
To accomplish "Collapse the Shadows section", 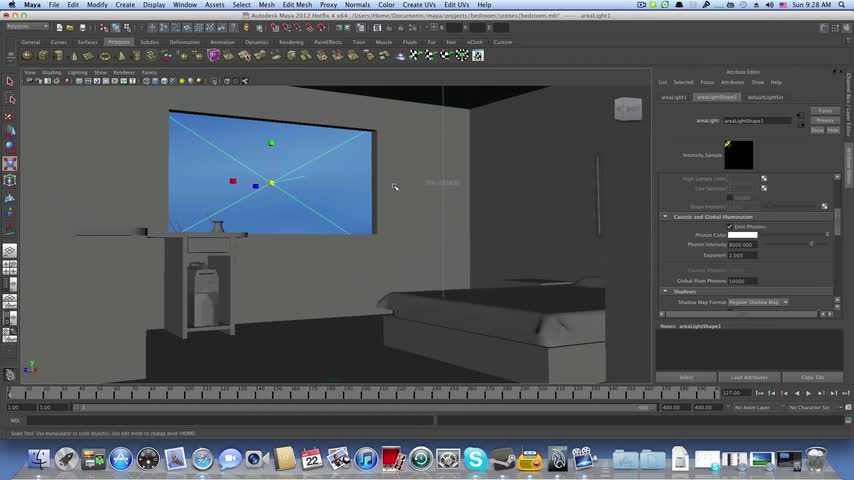I will click(x=665, y=291).
